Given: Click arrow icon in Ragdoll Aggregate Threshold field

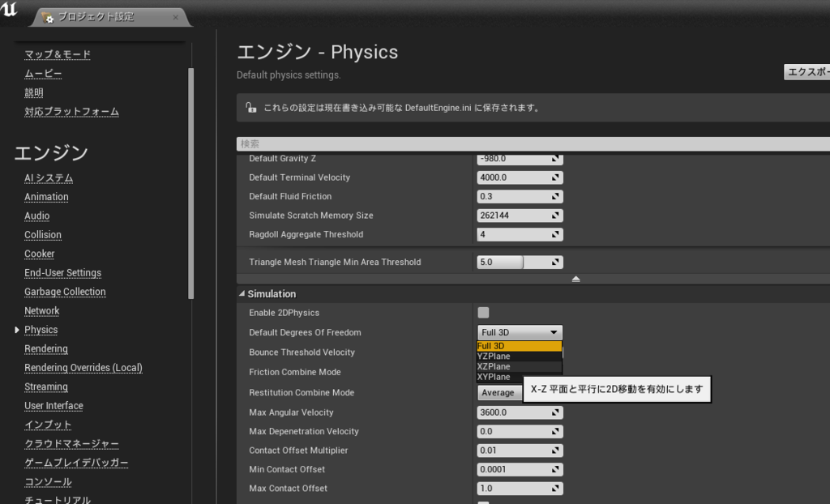Looking at the screenshot, I should pos(555,234).
